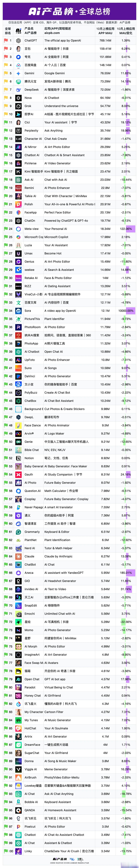The width and height of the screenshot is (139, 868).
Task: Click the Grok app icon
Action: 19,106
